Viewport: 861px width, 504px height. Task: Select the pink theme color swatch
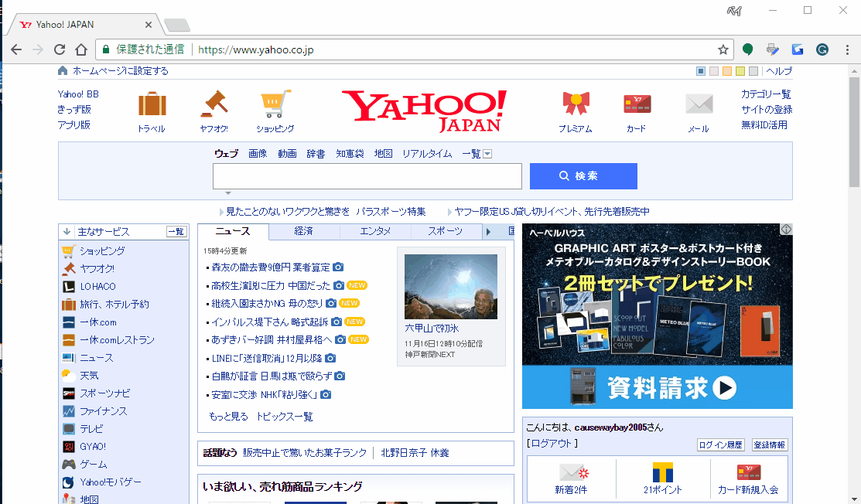coord(714,71)
